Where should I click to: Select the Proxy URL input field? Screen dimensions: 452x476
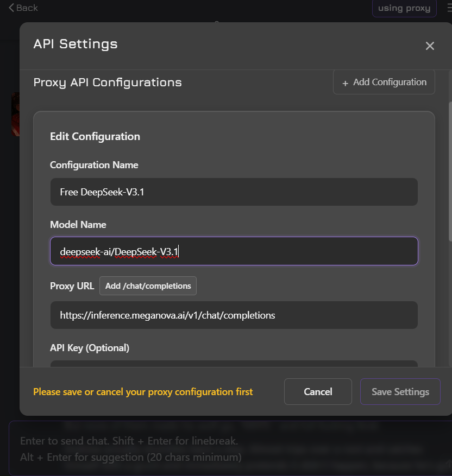click(x=234, y=315)
